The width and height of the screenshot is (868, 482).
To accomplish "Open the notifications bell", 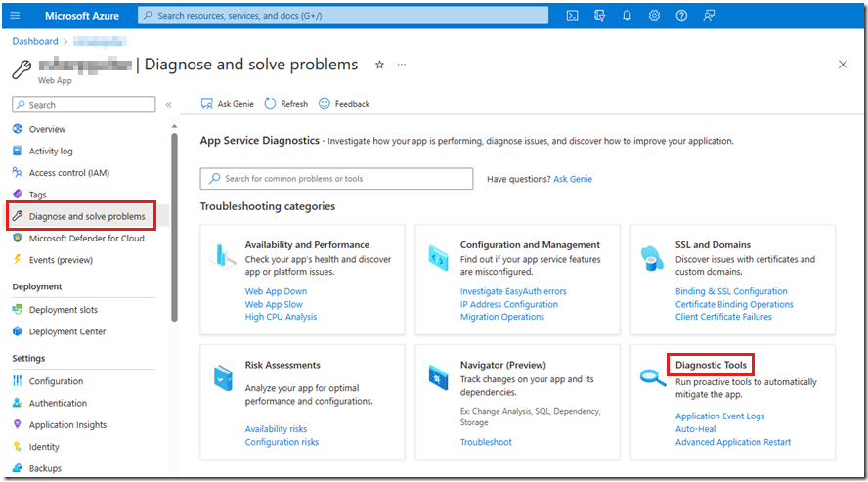I will click(x=627, y=16).
